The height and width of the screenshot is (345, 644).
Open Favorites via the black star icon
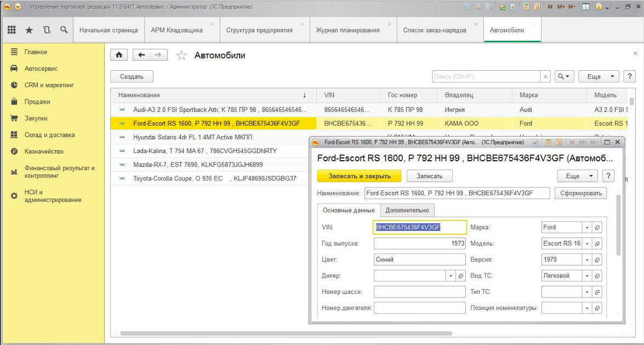click(29, 30)
